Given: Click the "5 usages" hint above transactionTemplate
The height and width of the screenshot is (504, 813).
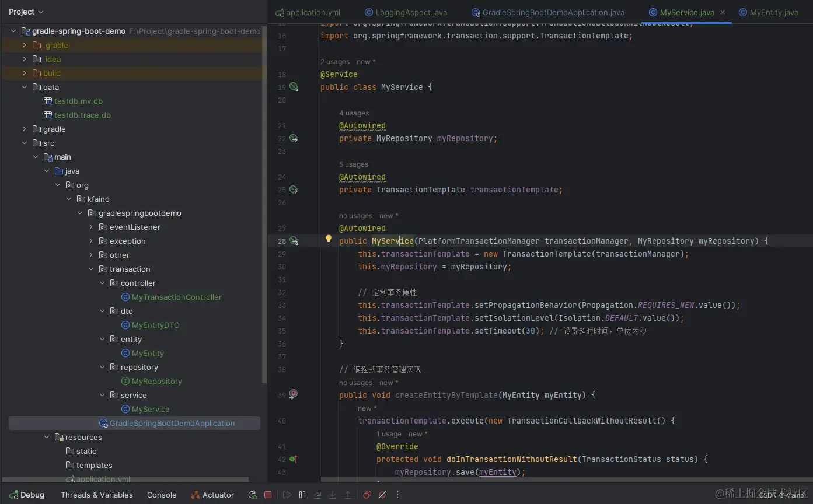Looking at the screenshot, I should 354,164.
